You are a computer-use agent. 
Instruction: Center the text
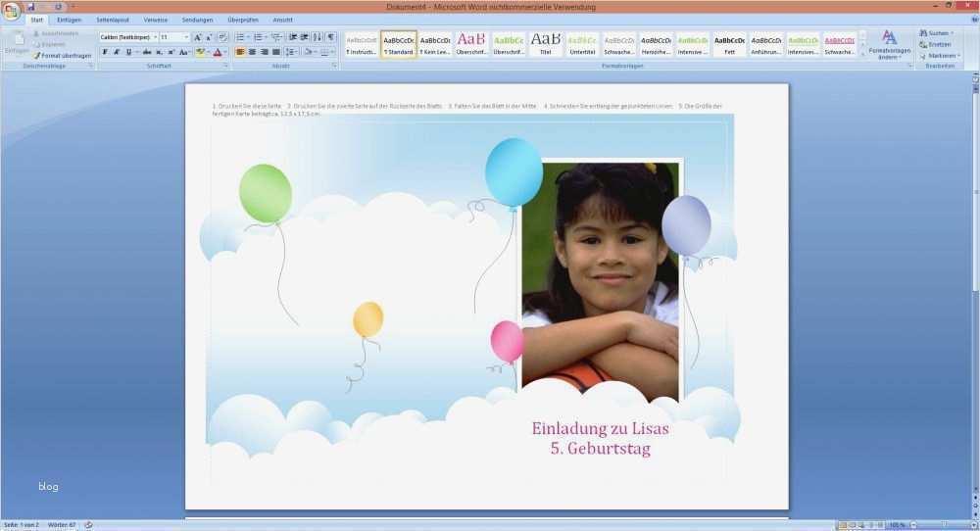[x=252, y=53]
